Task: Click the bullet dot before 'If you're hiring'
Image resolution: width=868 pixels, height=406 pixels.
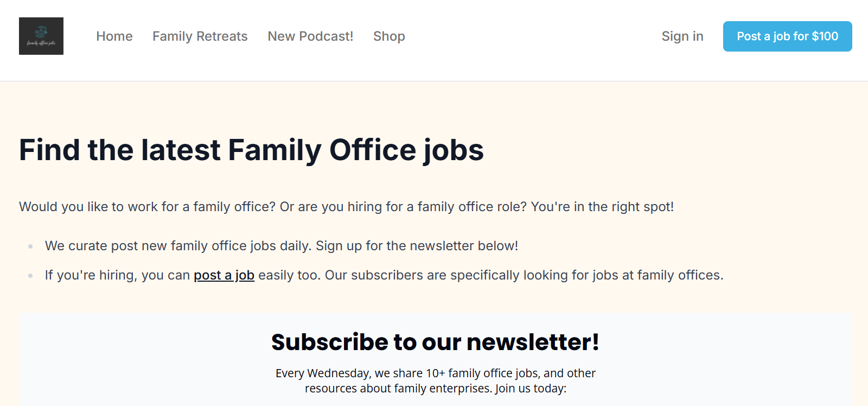Action: 30,276
